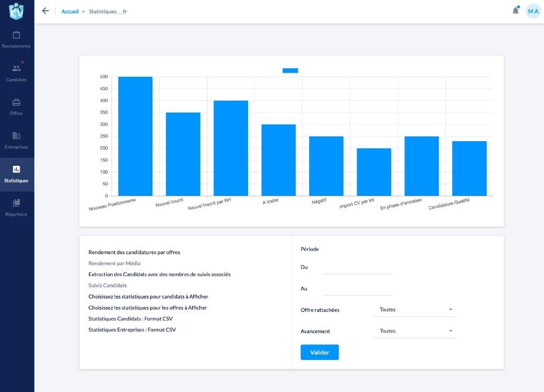Select Rendement par Média option
The width and height of the screenshot is (544, 392).
(114, 263)
